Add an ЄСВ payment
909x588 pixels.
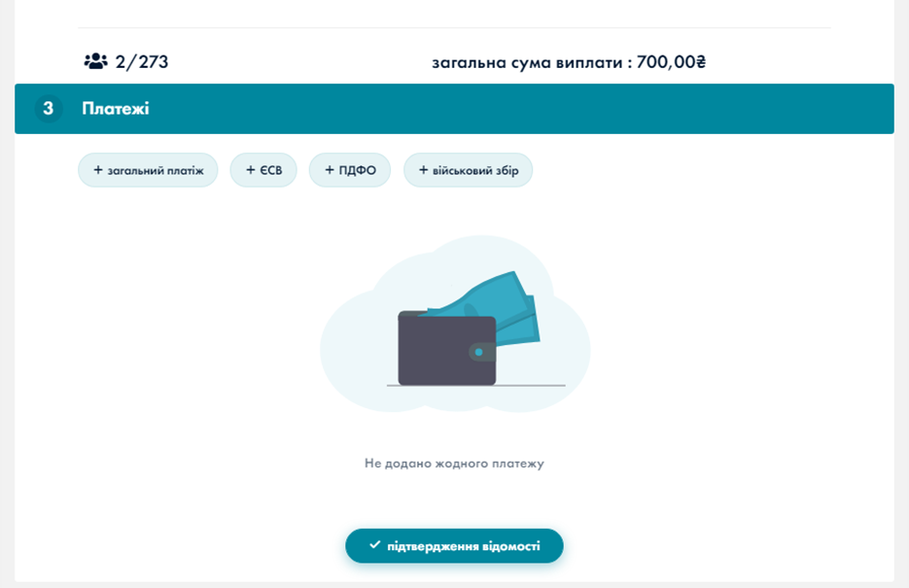pos(263,170)
